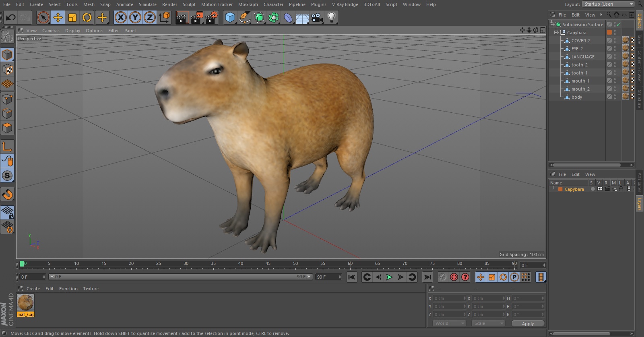Click the Apply button
The height and width of the screenshot is (337, 644).
(x=528, y=324)
